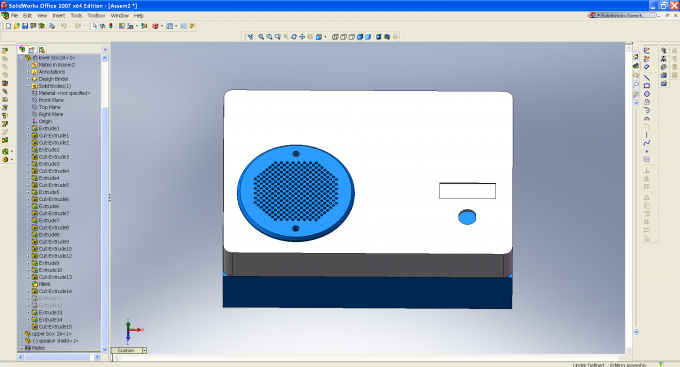Click the Save icon in toolbar
Image resolution: width=680 pixels, height=367 pixels.
click(25, 26)
